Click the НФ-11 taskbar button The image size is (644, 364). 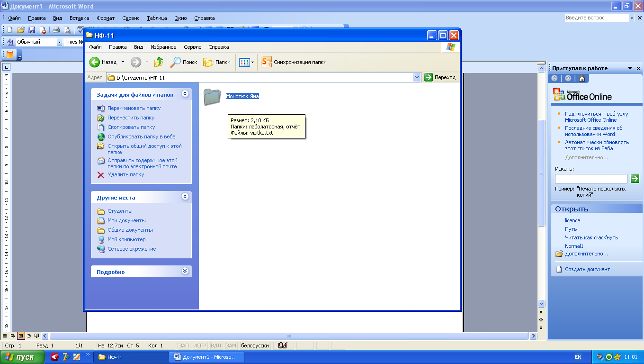point(132,357)
